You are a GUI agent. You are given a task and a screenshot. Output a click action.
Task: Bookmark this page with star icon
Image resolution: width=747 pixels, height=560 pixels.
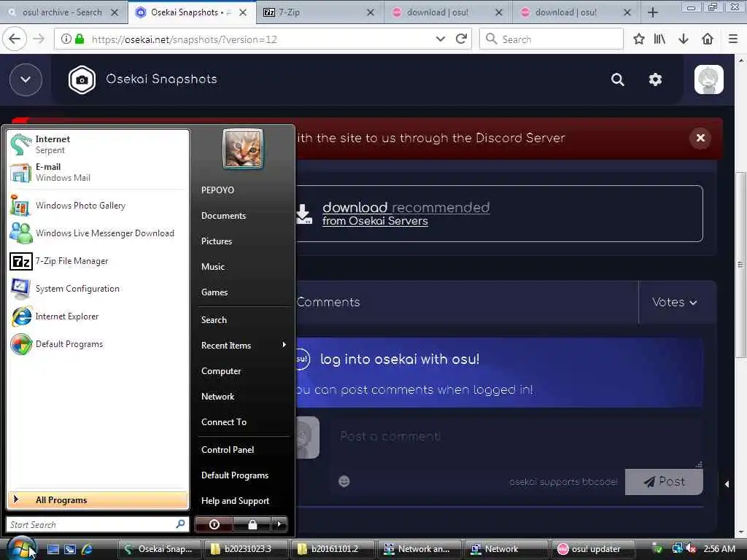(639, 39)
